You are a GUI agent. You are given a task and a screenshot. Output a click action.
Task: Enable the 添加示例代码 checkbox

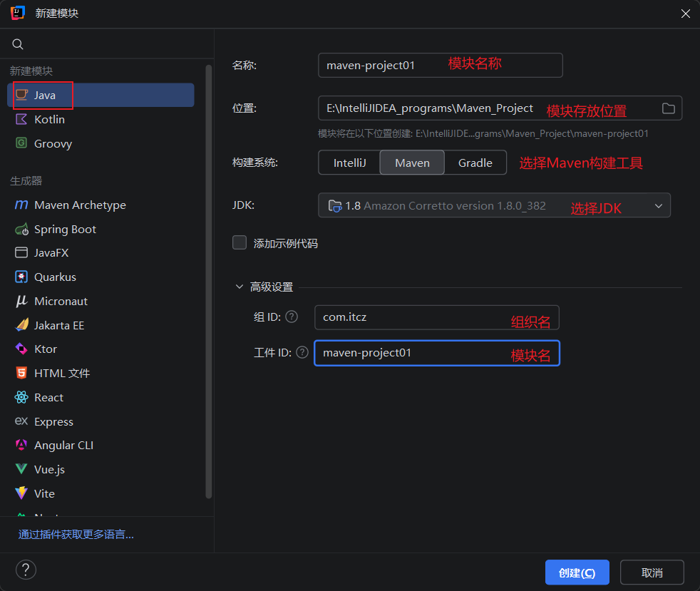240,242
